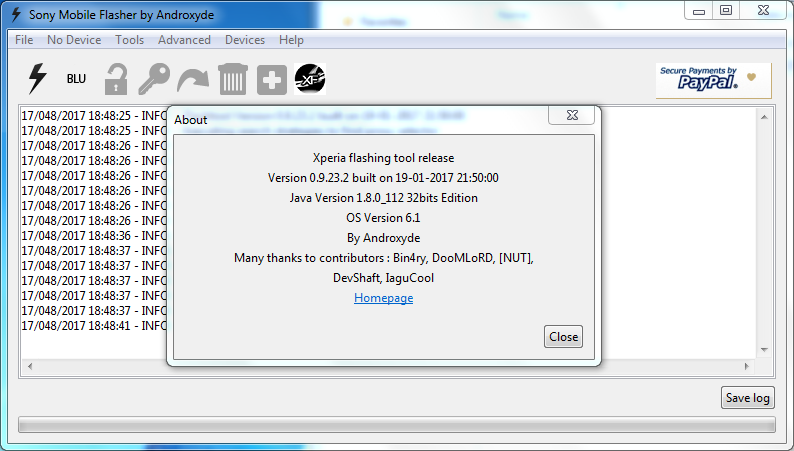794x451 pixels.
Task: Click the XperiFirm round icon
Action: coord(310,79)
